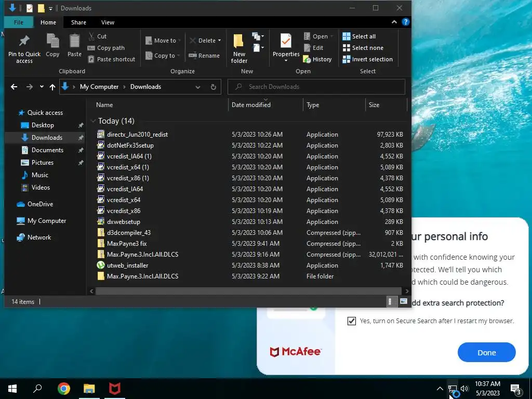Open the notification center icon
The height and width of the screenshot is (399, 532).
515,389
